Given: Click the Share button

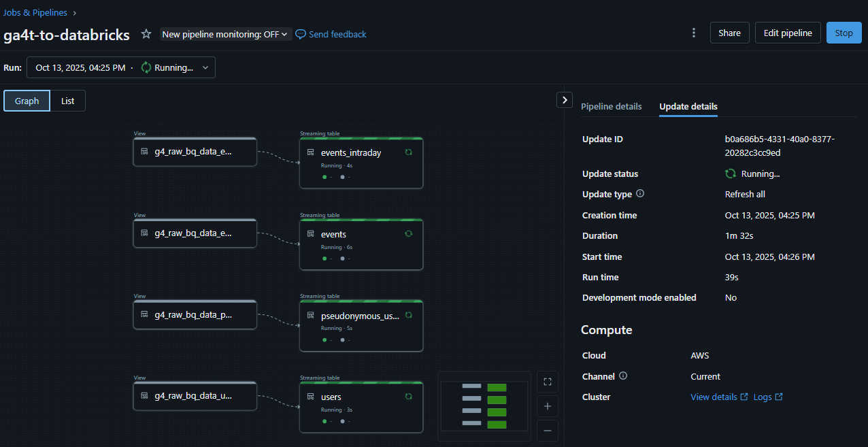Looking at the screenshot, I should pyautogui.click(x=729, y=33).
